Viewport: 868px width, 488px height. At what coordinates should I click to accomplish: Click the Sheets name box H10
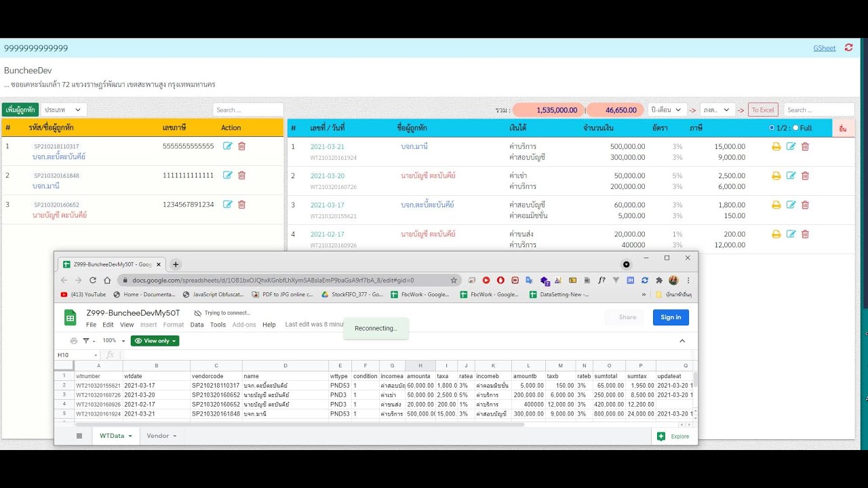(x=77, y=355)
